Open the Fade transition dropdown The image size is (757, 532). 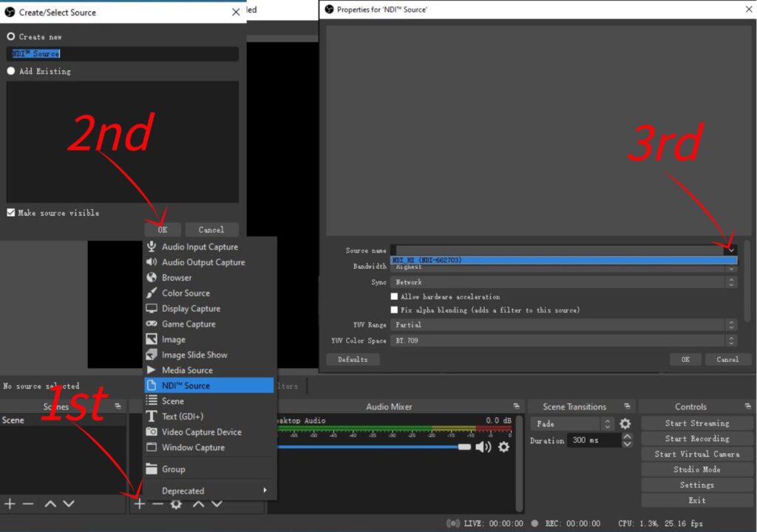(572, 424)
